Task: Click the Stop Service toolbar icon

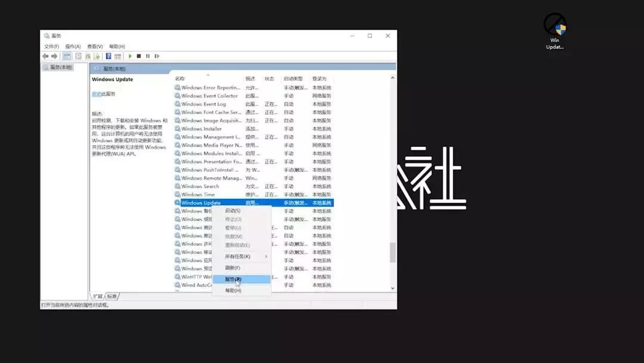Action: click(138, 56)
